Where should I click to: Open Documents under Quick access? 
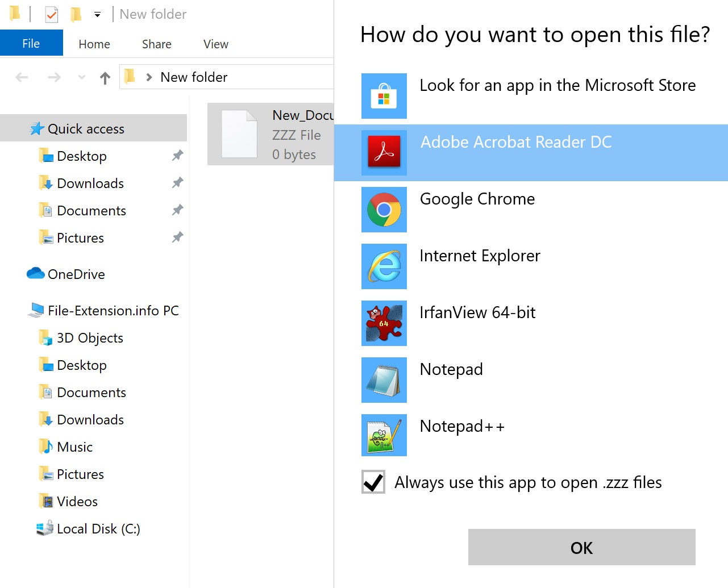coord(91,211)
